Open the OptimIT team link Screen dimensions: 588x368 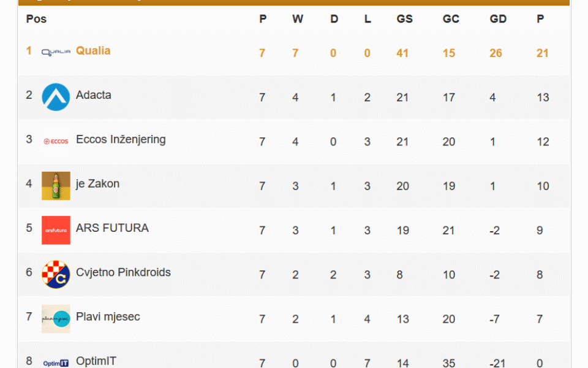[96, 361]
